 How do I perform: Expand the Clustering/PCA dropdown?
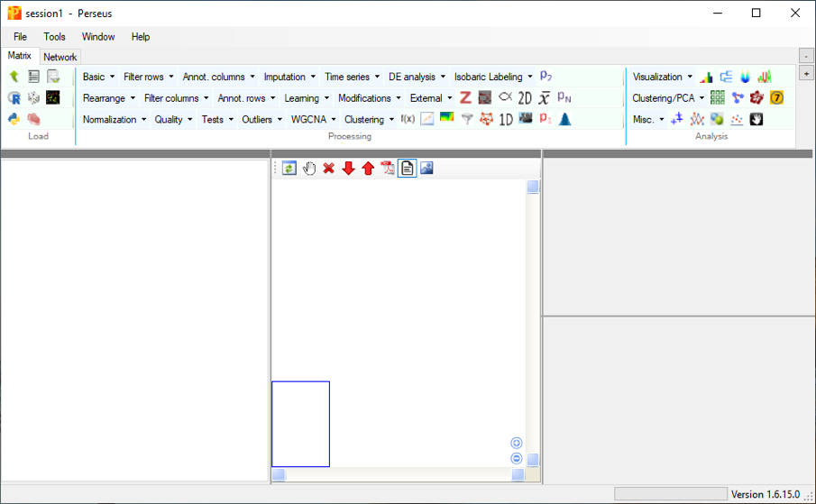tap(668, 97)
